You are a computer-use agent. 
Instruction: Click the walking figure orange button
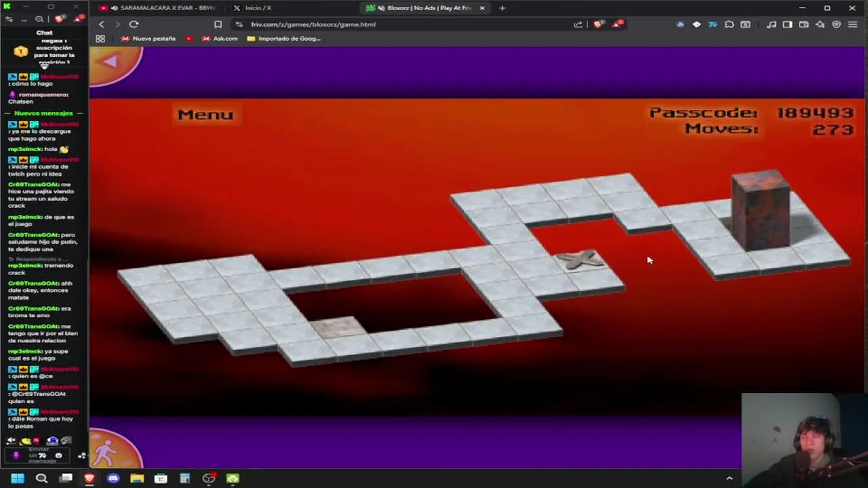(113, 449)
